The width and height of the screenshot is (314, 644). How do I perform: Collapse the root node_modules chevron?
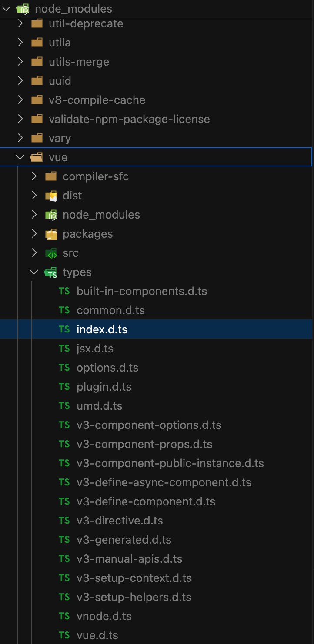click(6, 8)
